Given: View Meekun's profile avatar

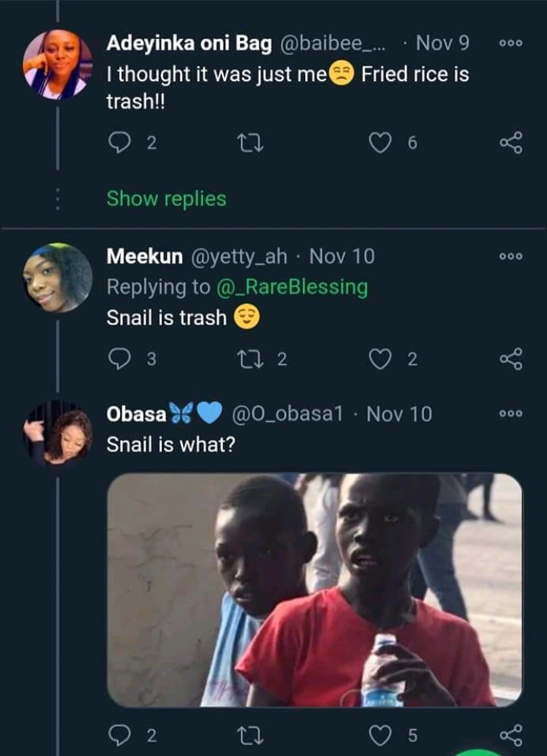Looking at the screenshot, I should point(58,277).
